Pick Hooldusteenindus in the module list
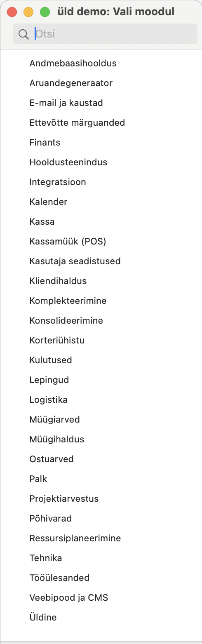The image size is (202, 644). point(68,162)
